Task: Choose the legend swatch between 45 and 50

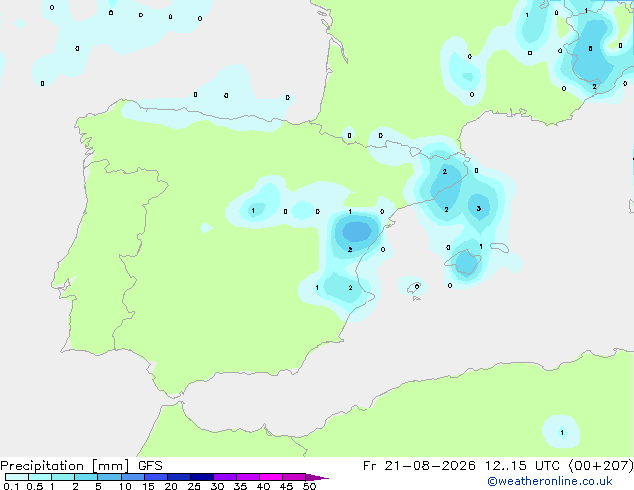Action: (294, 477)
